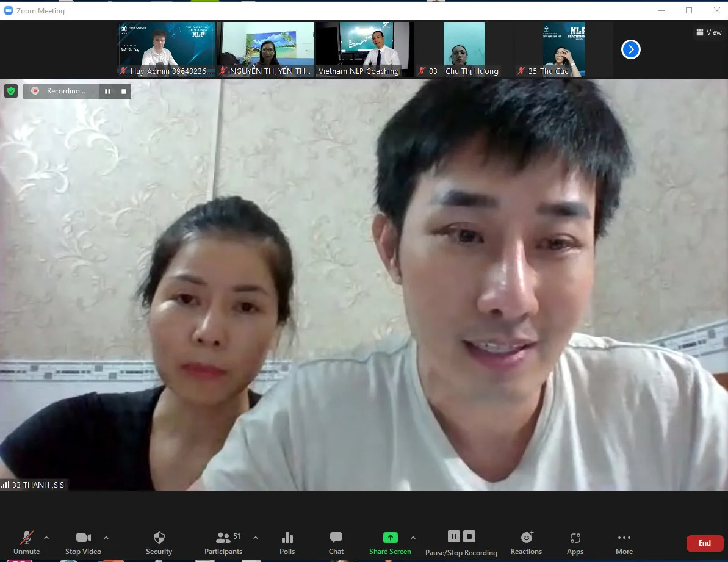Click the red End button

click(x=704, y=543)
